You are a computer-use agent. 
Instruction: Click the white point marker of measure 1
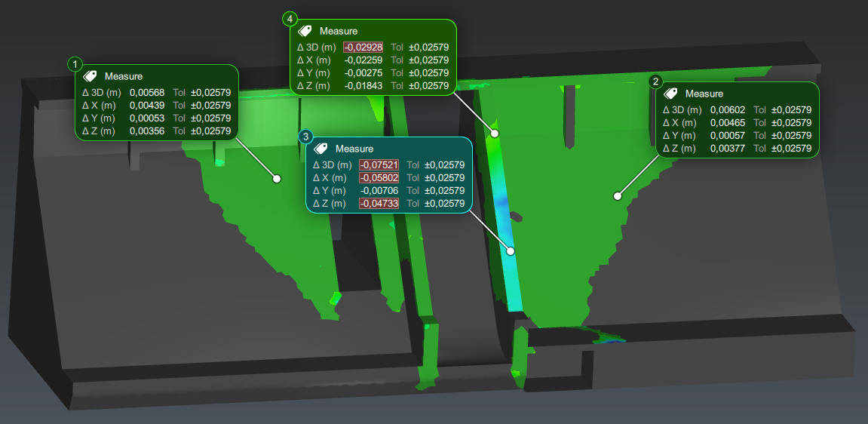[x=277, y=179]
